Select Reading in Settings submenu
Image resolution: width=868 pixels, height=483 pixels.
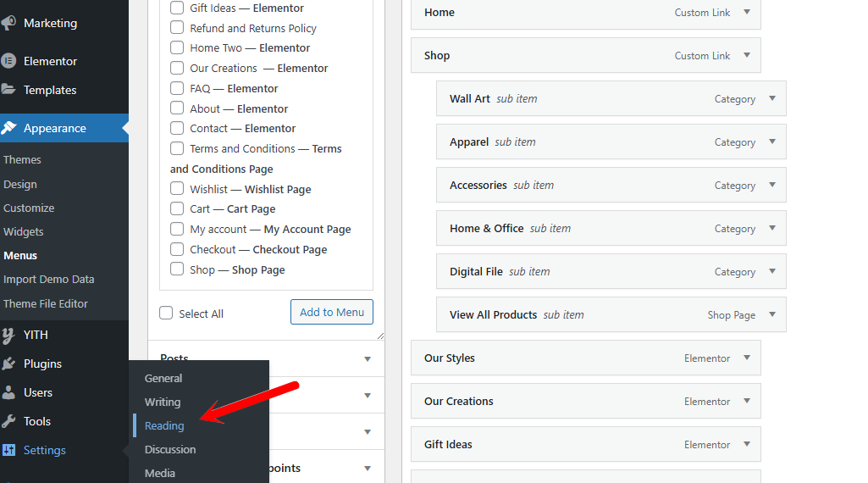164,425
